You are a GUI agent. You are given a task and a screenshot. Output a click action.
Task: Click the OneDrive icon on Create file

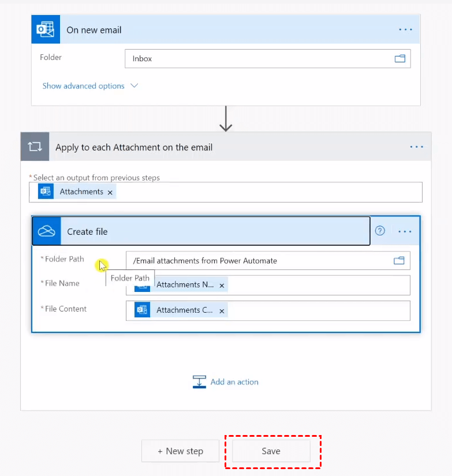click(46, 231)
